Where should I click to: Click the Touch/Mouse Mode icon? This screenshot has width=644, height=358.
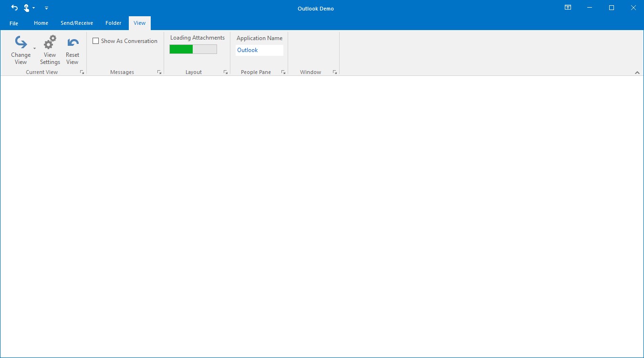27,8
